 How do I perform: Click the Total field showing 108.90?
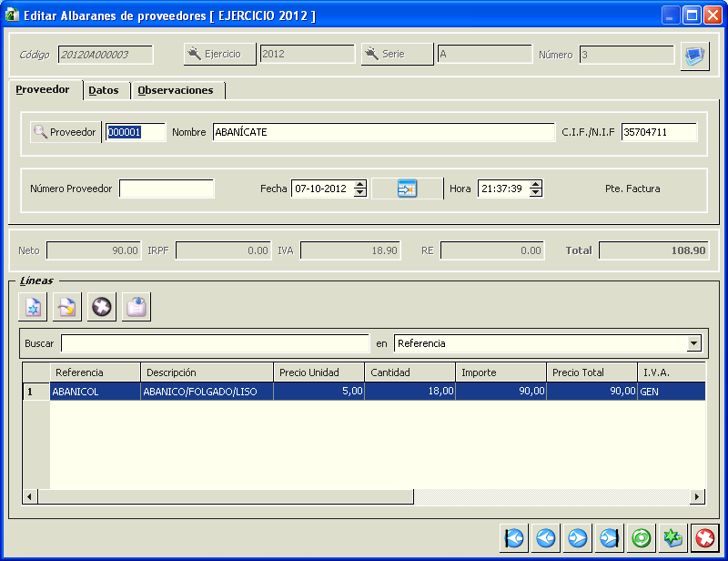click(653, 250)
